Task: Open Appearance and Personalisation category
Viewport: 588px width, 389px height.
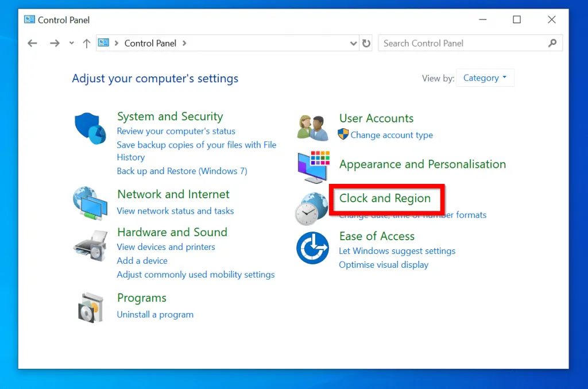Action: coord(423,164)
